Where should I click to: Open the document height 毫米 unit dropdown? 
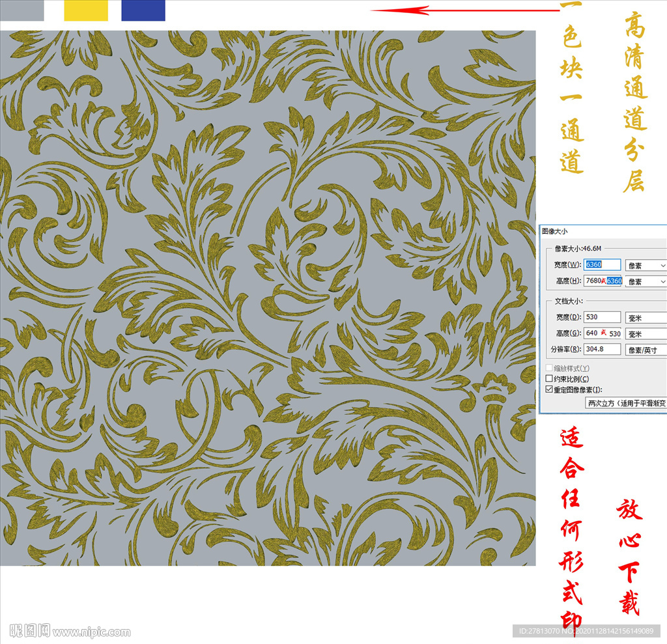pyautogui.click(x=646, y=334)
